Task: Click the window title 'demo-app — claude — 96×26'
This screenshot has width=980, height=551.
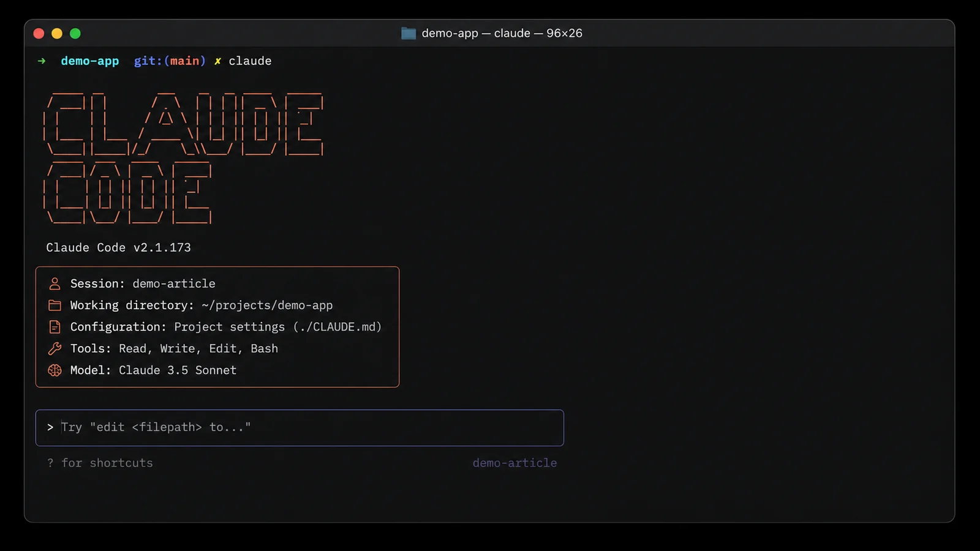Action: (x=502, y=33)
